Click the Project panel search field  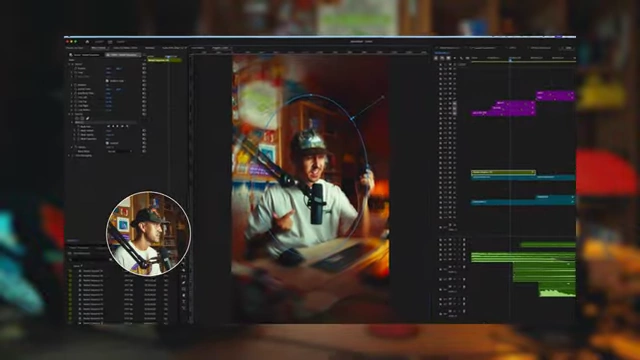[89, 260]
